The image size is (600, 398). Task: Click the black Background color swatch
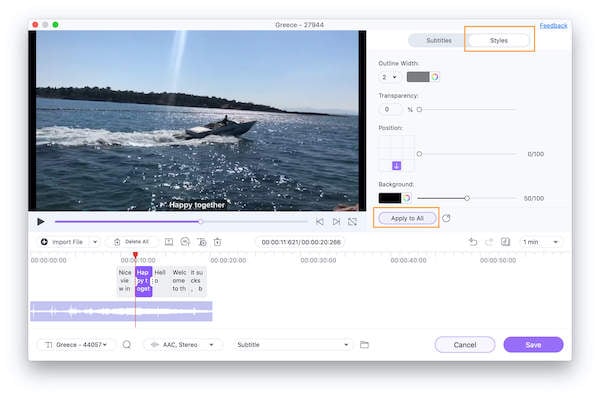(390, 198)
